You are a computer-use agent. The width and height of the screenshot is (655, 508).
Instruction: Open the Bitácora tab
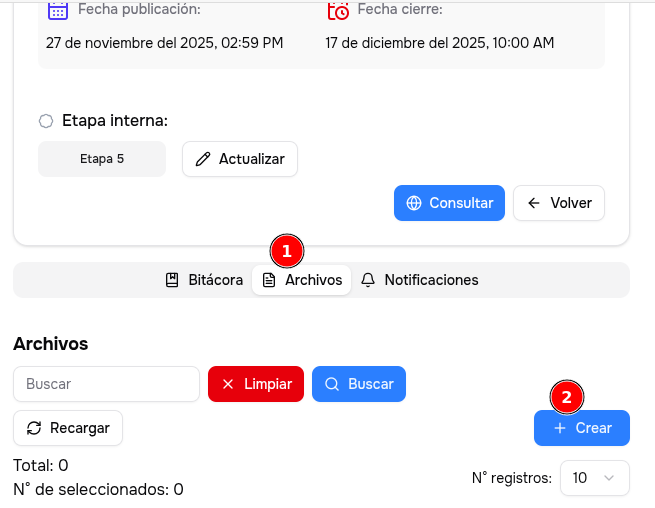204,280
